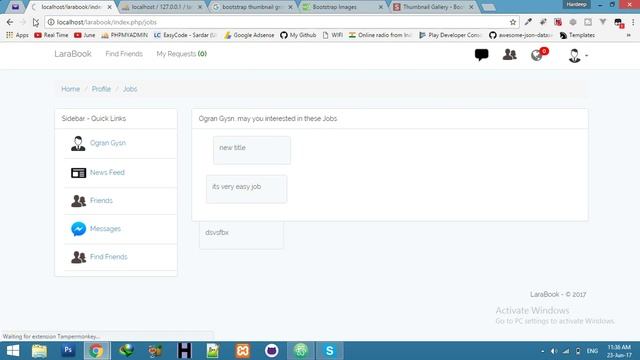The width and height of the screenshot is (640, 360).
Task: Open File Explorer from taskbar
Action: point(39,351)
